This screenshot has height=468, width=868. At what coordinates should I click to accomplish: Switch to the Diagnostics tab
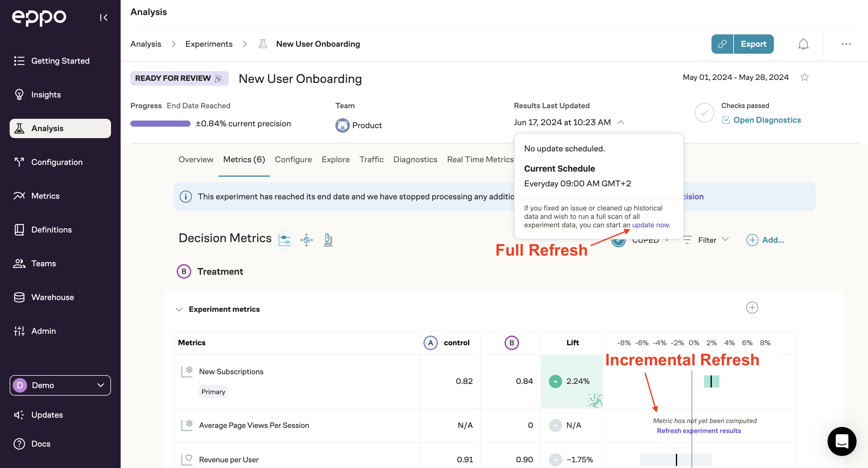click(x=415, y=160)
